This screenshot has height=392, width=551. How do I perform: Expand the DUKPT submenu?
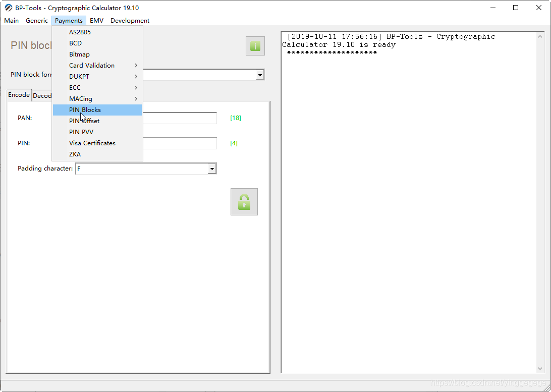click(x=97, y=77)
